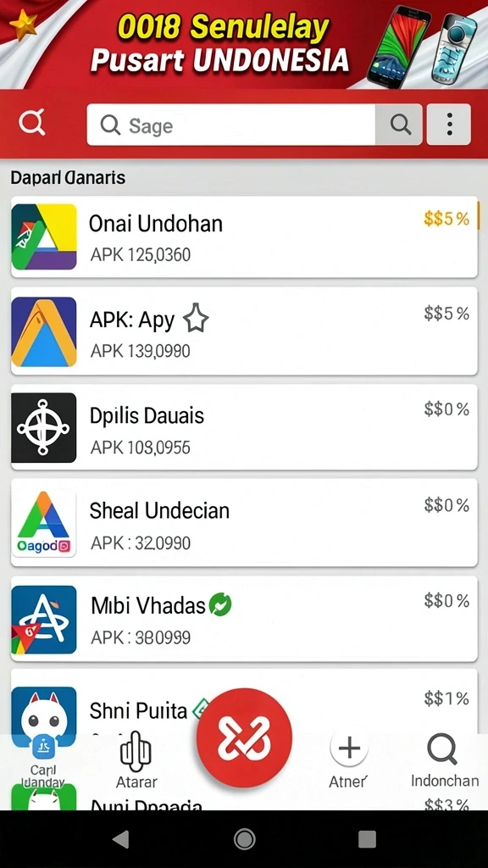488x868 pixels.
Task: Open the Sheal Undecian list entry
Action: (x=244, y=522)
